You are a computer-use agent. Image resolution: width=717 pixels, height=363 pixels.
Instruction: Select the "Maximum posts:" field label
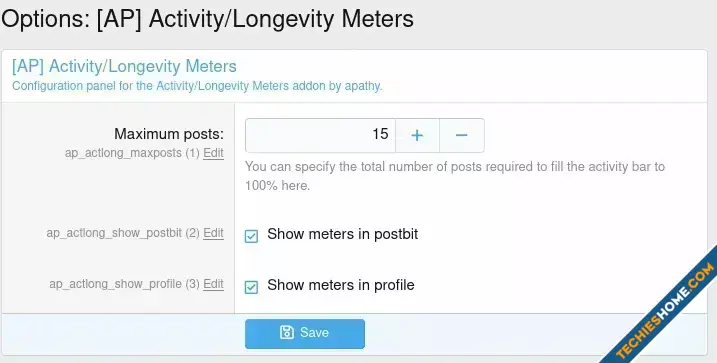coord(169,134)
